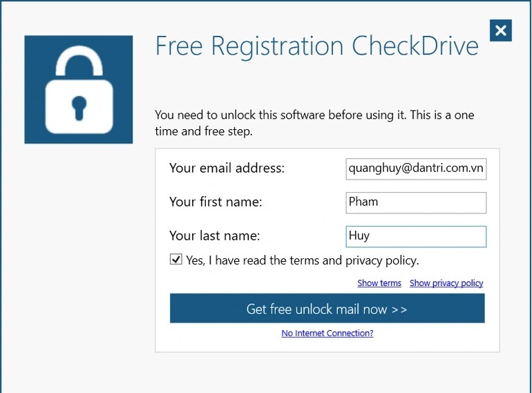Click the "Yes, I have read the terms" label
Image resolution: width=532 pixels, height=393 pixels.
(302, 260)
